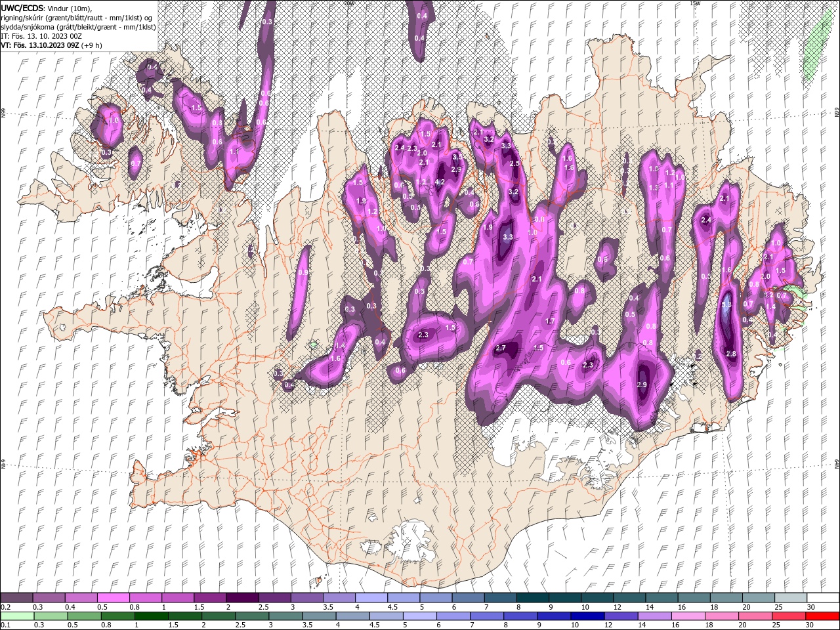Click the dark teal 8–9 swatch in upper legend
The image size is (840, 630).
pyautogui.click(x=533, y=597)
